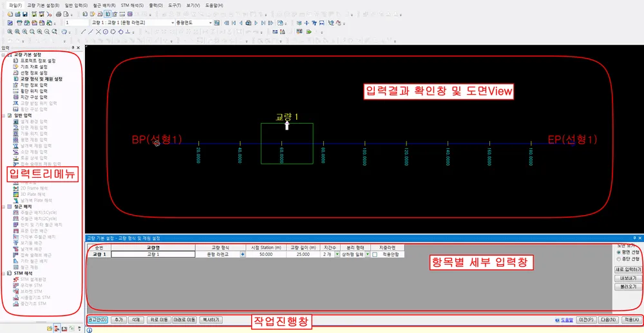644x333 pixels.
Task: Click the 내보내기 button
Action: pos(627,278)
